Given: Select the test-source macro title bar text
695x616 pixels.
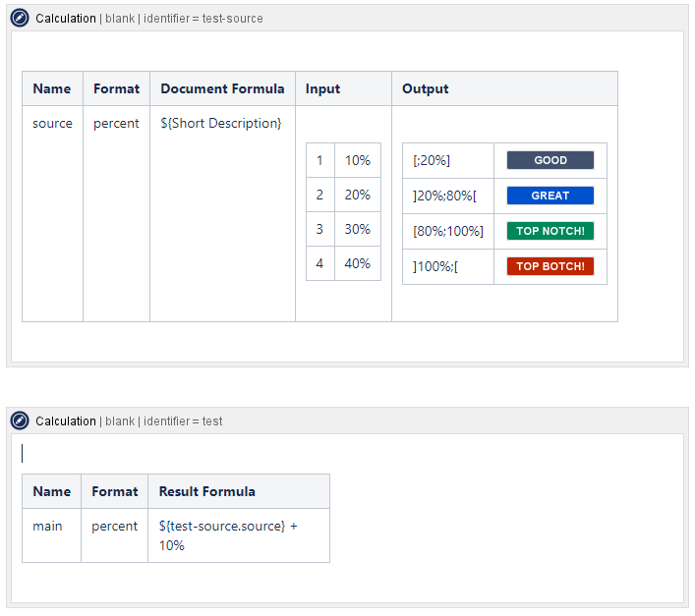Looking at the screenshot, I should pos(149,19).
